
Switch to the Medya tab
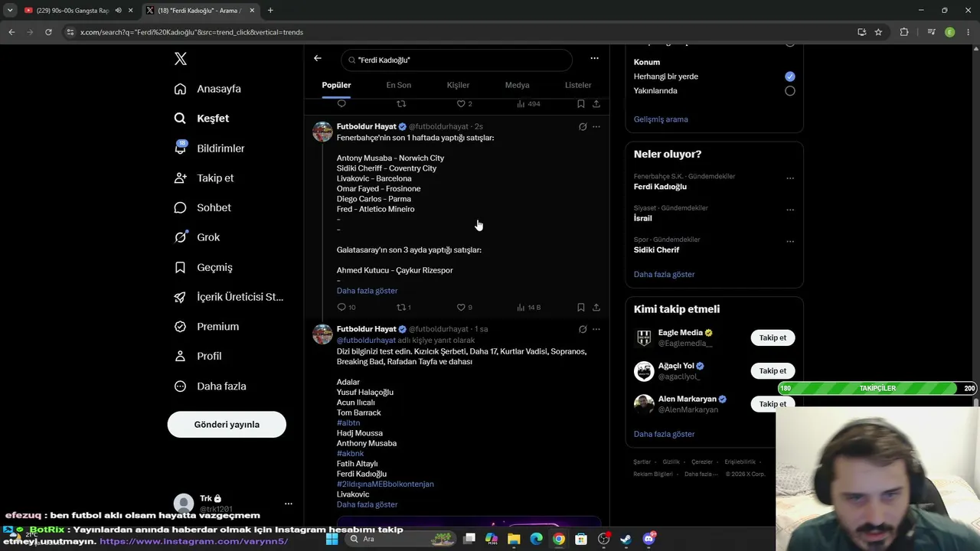tap(518, 85)
